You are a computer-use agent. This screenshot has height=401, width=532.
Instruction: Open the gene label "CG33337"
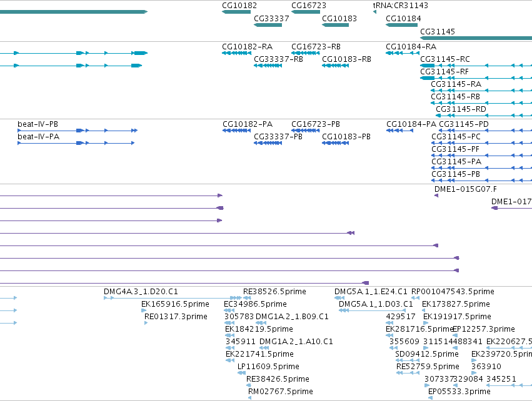271,19
